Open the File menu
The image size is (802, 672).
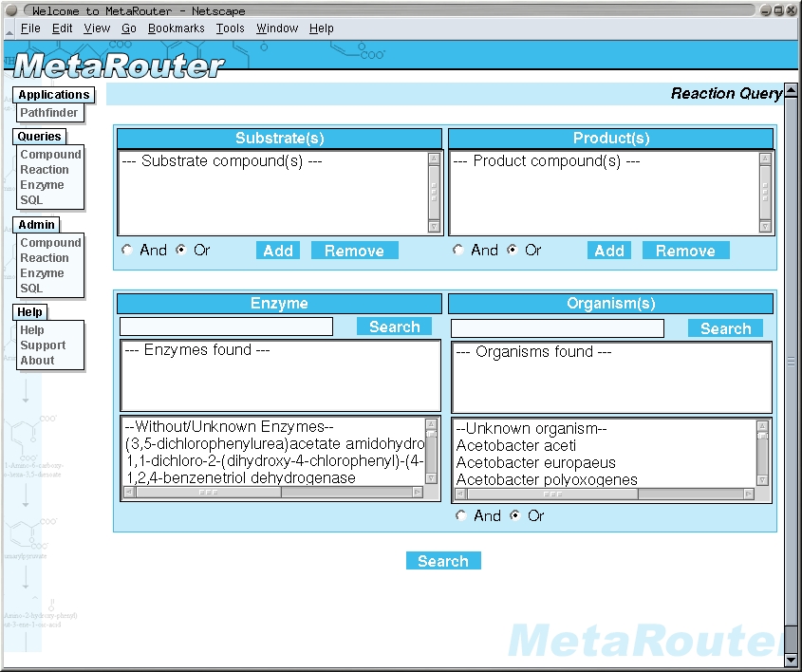(30, 28)
